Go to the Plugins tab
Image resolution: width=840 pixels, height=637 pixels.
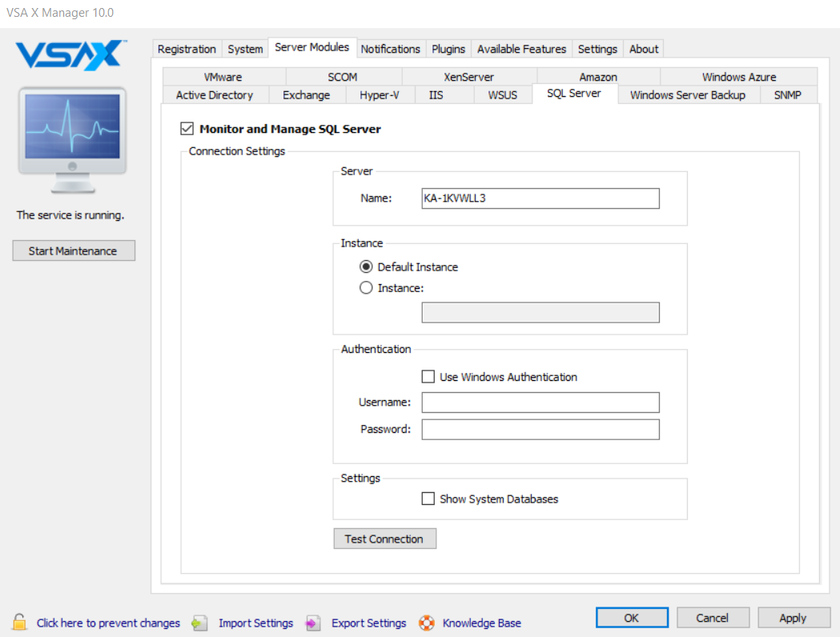(448, 50)
